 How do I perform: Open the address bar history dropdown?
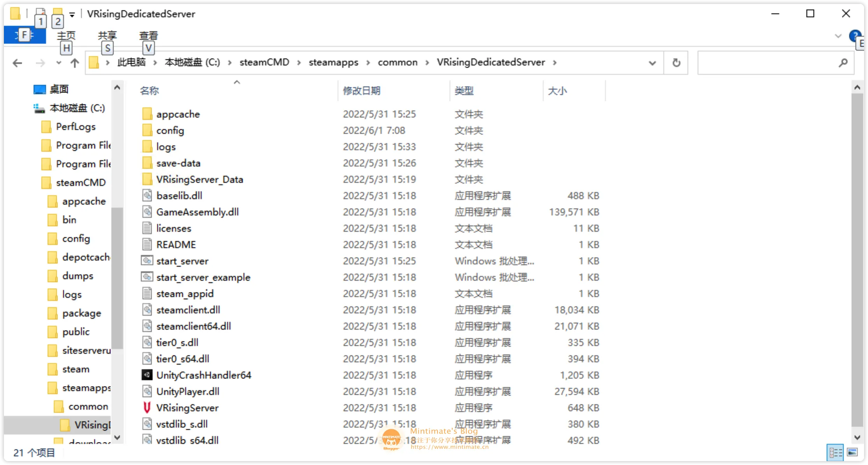coord(653,63)
